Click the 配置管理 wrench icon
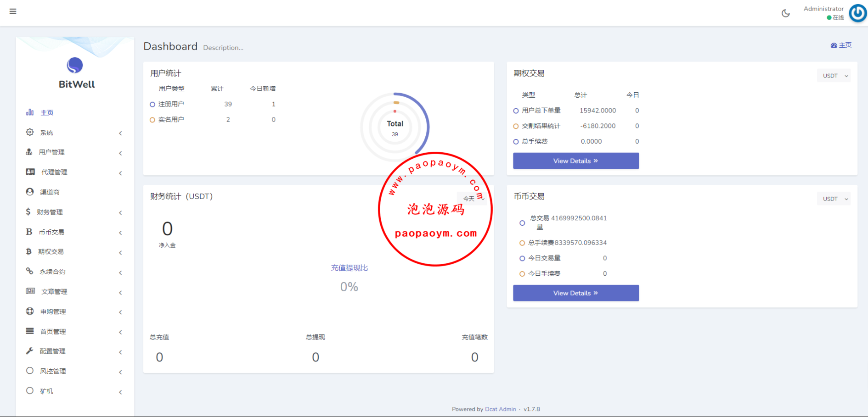This screenshot has width=868, height=417. click(x=29, y=351)
